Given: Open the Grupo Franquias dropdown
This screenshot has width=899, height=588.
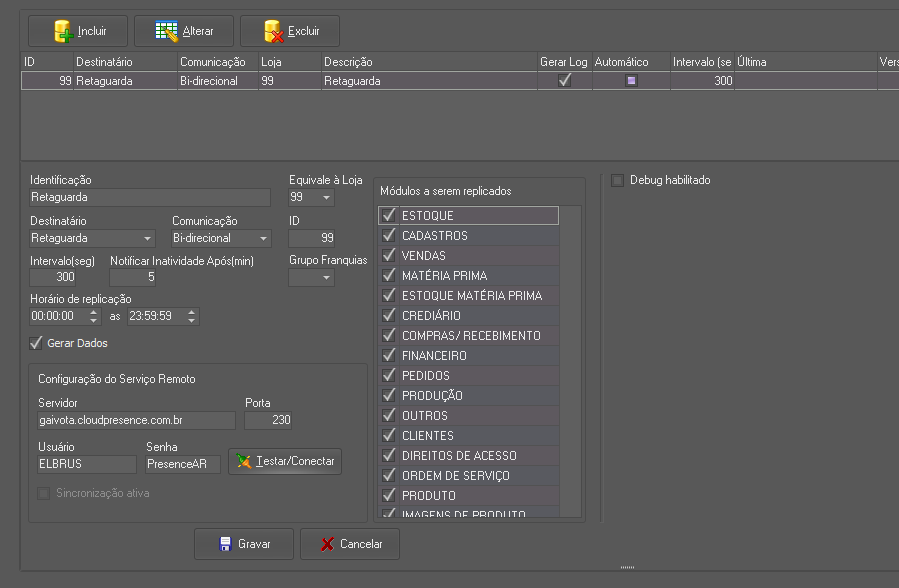Looking at the screenshot, I should 326,278.
